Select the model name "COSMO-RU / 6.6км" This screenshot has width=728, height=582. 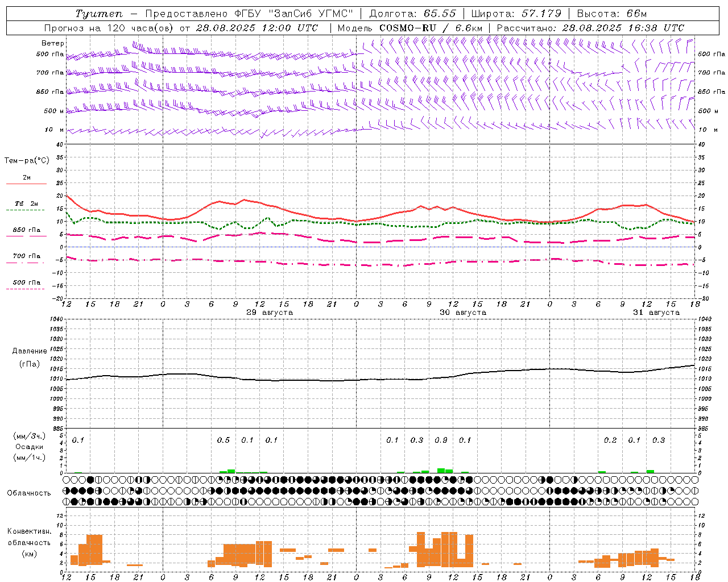431,28
